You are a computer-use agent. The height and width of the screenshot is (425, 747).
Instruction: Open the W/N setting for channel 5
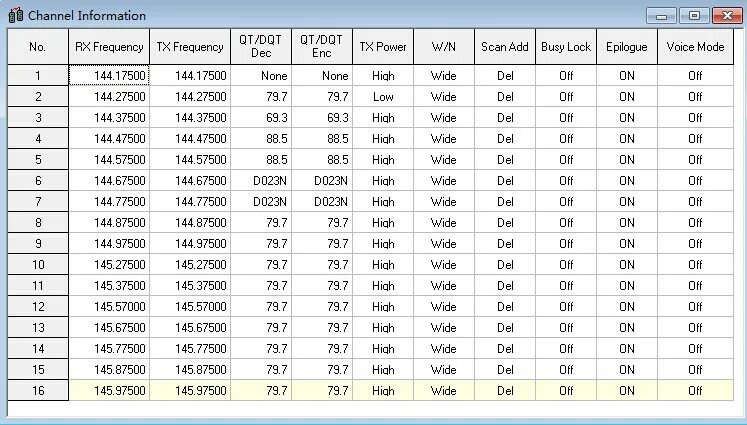pyautogui.click(x=444, y=160)
